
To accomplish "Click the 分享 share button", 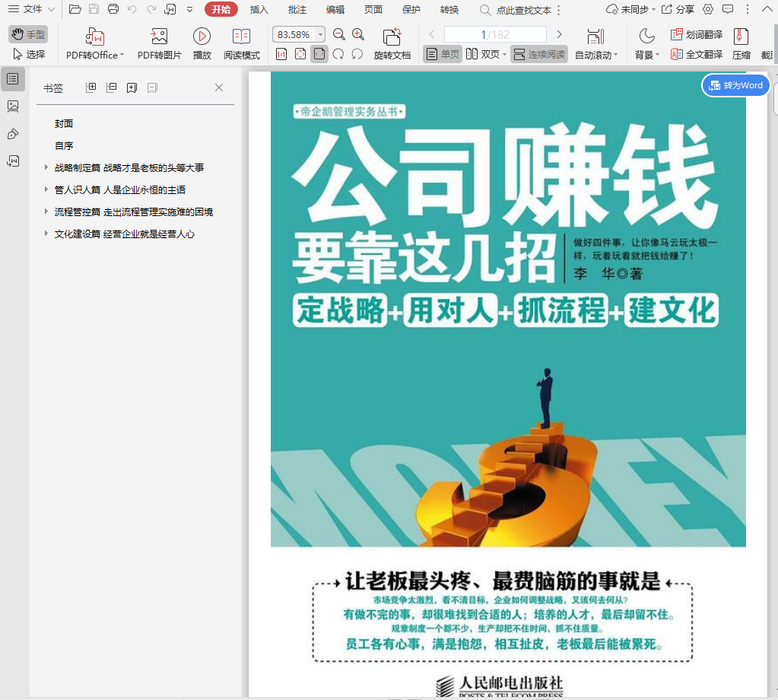I will (x=678, y=9).
